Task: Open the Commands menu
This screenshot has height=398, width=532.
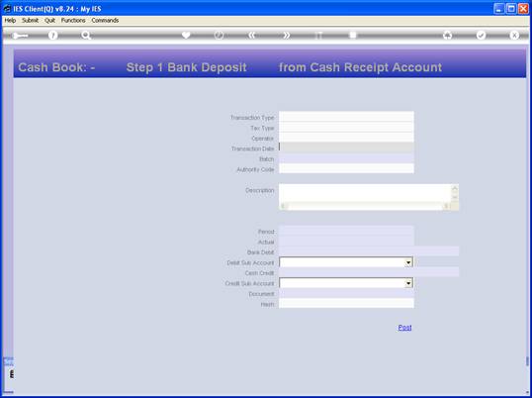Action: pyautogui.click(x=105, y=21)
